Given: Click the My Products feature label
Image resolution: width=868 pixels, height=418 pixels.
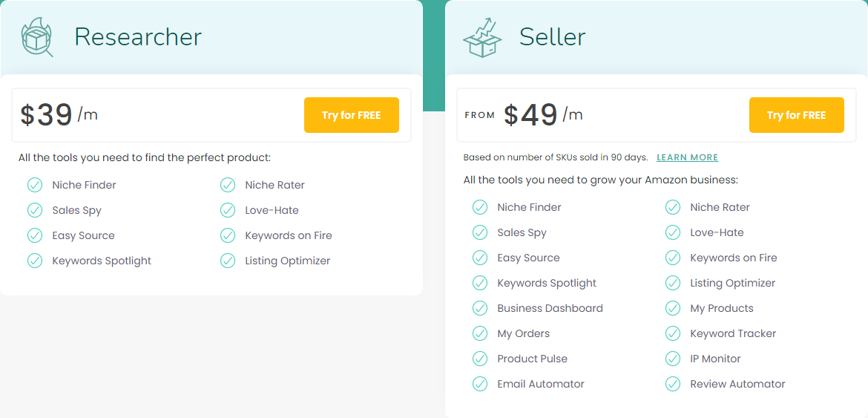Looking at the screenshot, I should [722, 308].
